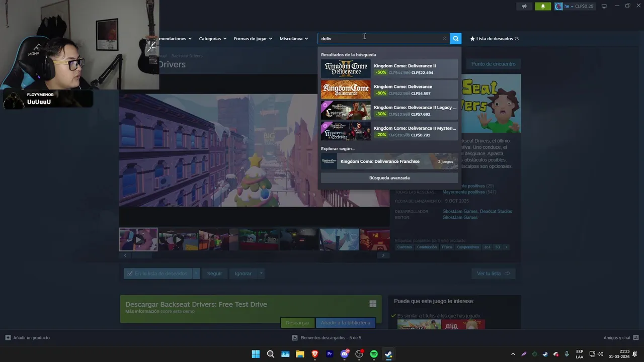Open the Punto de encuentro hub button

point(493,64)
